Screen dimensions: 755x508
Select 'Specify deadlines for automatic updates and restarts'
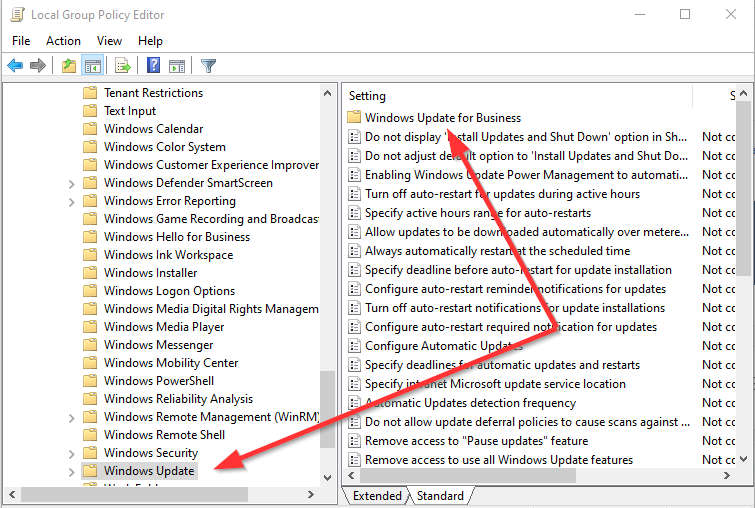coord(502,365)
